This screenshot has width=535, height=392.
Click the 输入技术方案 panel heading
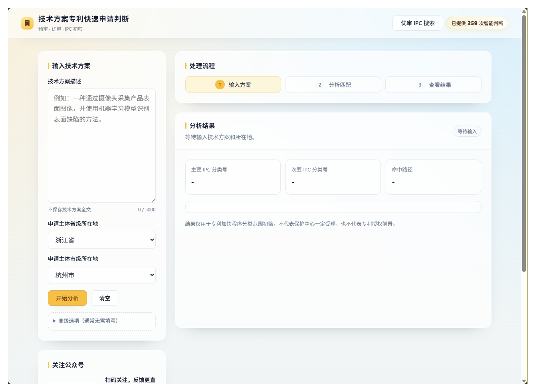pos(71,66)
